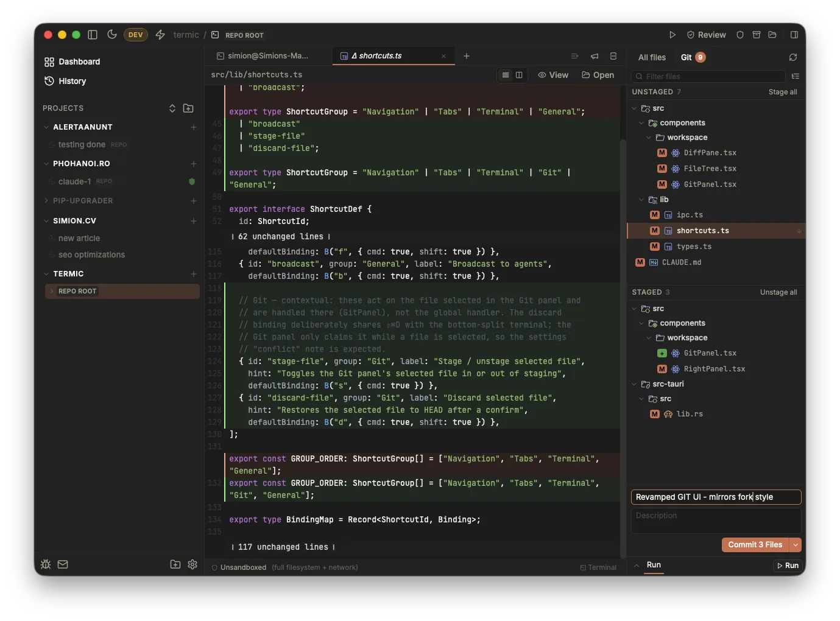840x621 pixels.
Task: Click the View button with eye icon
Action: (x=553, y=75)
